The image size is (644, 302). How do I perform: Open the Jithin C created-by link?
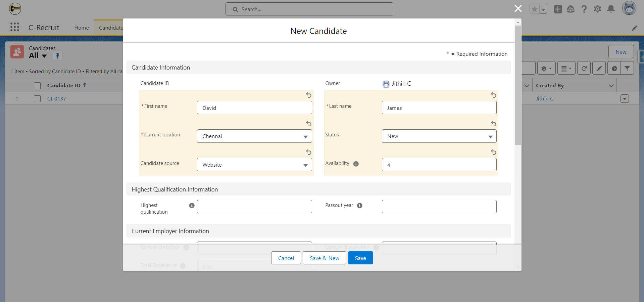pos(544,99)
